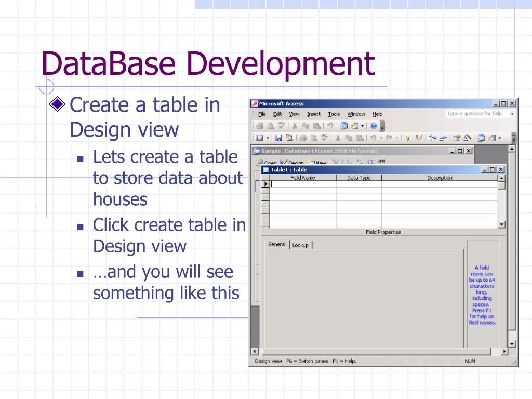The image size is (532, 399).
Task: Open the Window menu
Action: coord(356,114)
